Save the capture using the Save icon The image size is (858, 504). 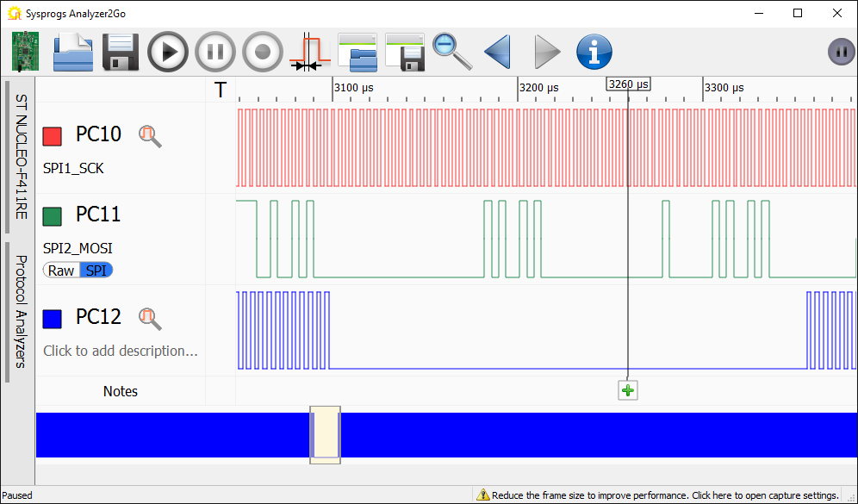point(120,52)
